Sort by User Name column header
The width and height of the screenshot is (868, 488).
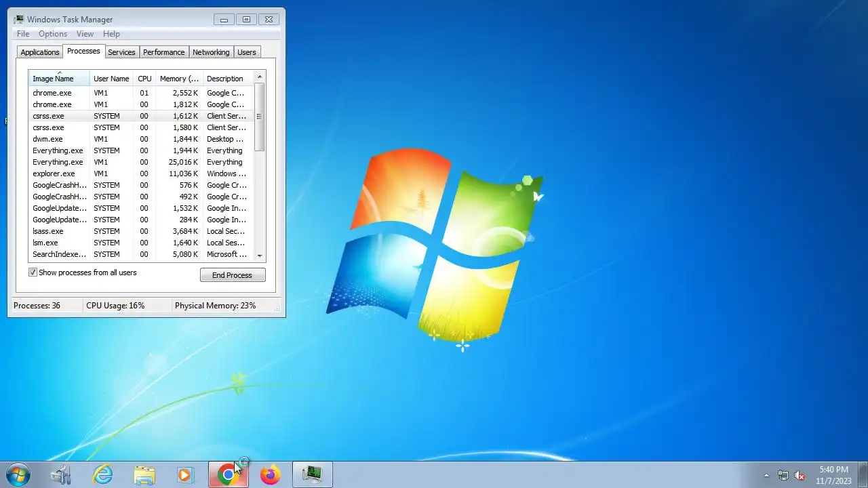click(111, 78)
